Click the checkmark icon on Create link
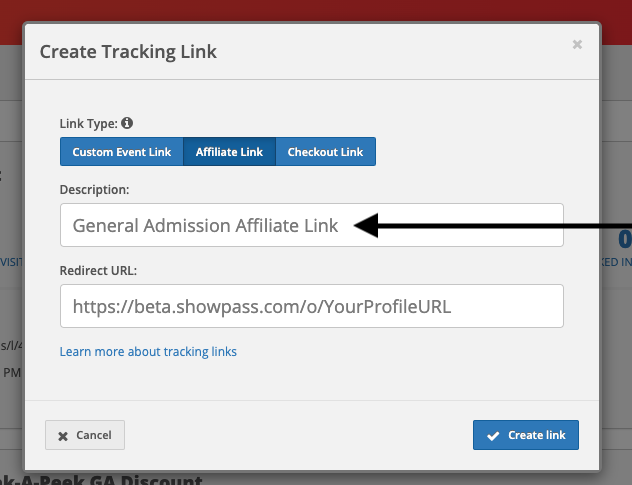 pos(493,436)
